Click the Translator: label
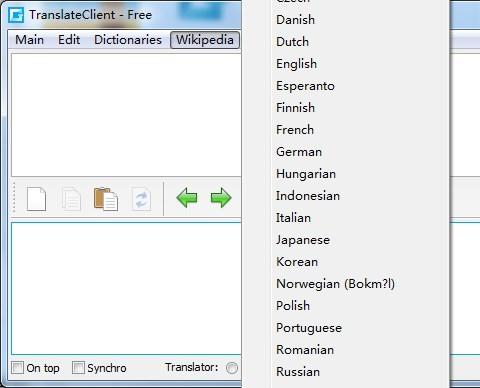 [192, 367]
